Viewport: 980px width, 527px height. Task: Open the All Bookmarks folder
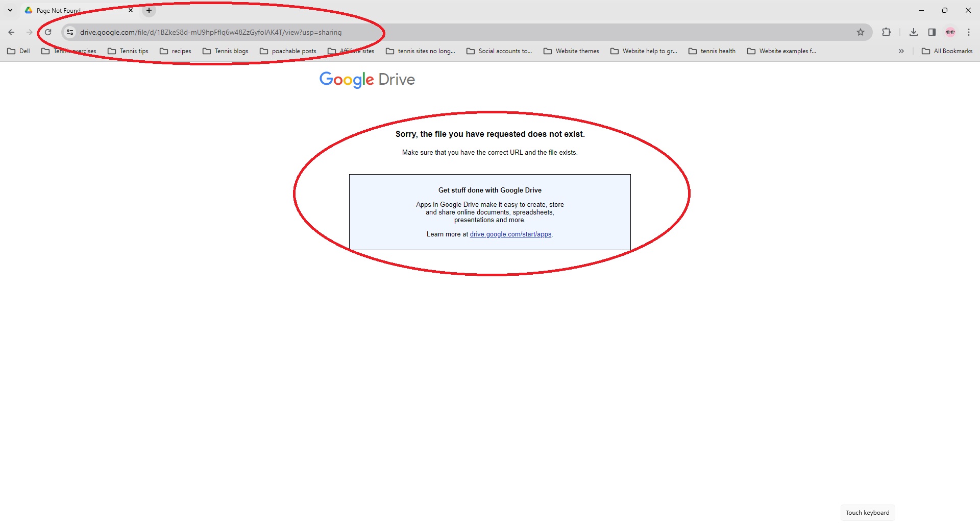(x=947, y=51)
